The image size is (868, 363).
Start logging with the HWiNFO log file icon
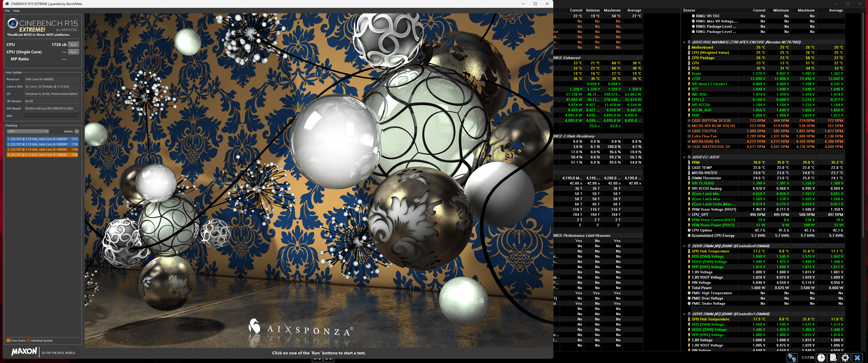[833, 357]
